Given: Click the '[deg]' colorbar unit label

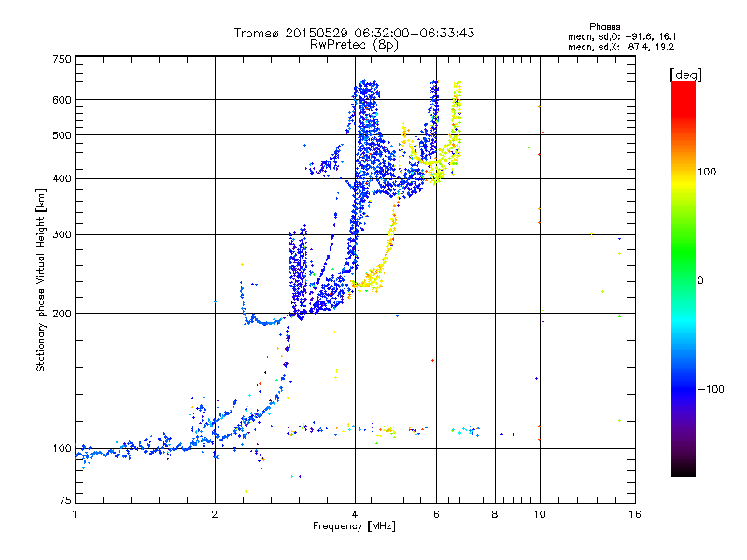Looking at the screenshot, I should 685,75.
